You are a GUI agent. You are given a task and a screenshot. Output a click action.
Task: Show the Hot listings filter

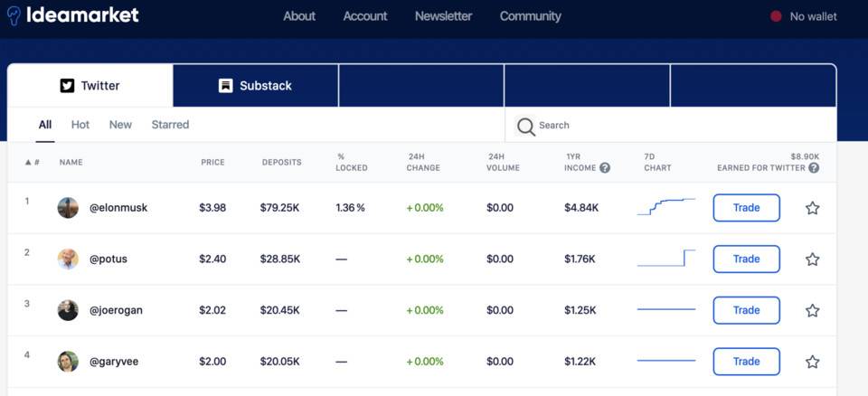coord(80,125)
